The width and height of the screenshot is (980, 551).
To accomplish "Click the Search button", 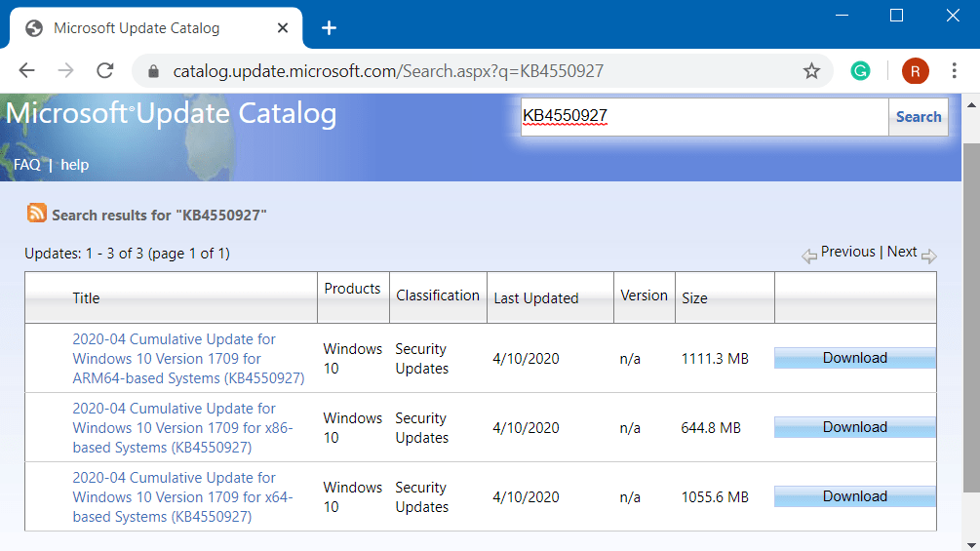I will tap(919, 117).
